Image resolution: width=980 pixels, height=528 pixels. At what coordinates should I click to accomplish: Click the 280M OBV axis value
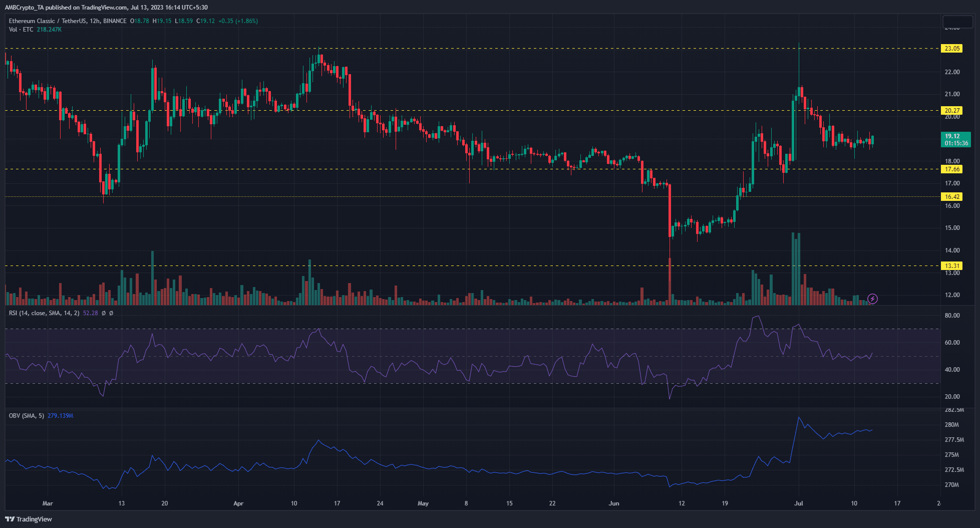[951, 425]
